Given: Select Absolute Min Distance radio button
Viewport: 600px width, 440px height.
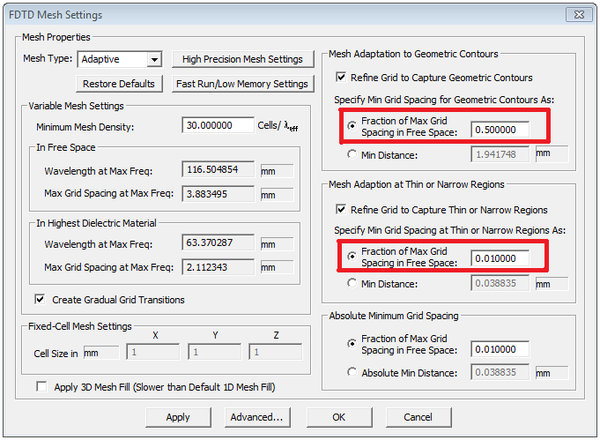Looking at the screenshot, I should [x=351, y=373].
